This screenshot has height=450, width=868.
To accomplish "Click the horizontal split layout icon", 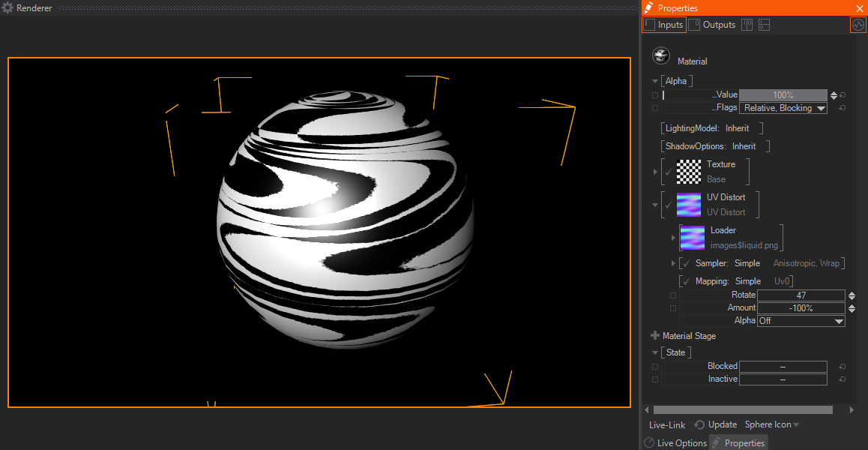I will coord(764,25).
